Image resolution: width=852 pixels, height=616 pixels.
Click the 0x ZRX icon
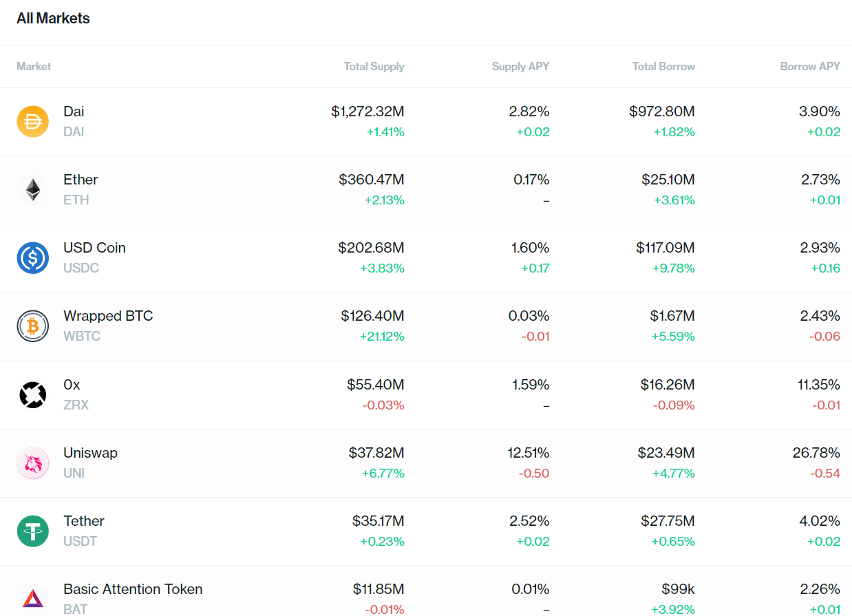[x=33, y=394]
